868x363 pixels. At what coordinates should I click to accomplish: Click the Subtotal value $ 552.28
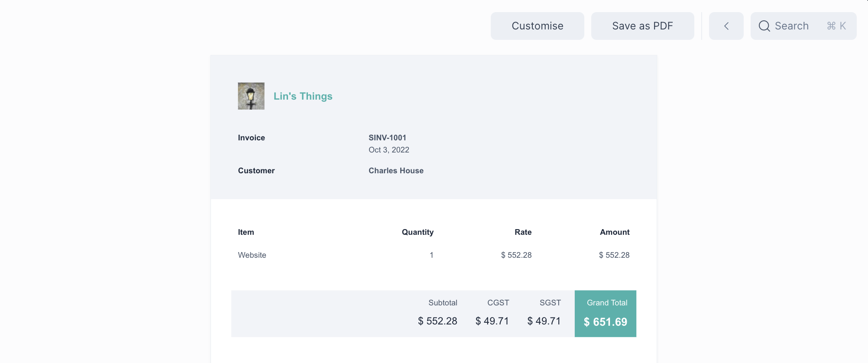click(437, 321)
